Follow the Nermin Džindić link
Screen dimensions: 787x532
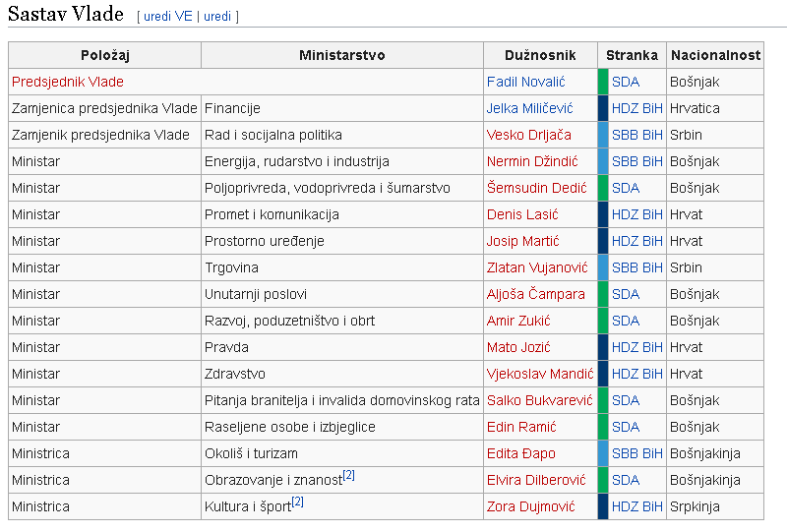point(532,161)
